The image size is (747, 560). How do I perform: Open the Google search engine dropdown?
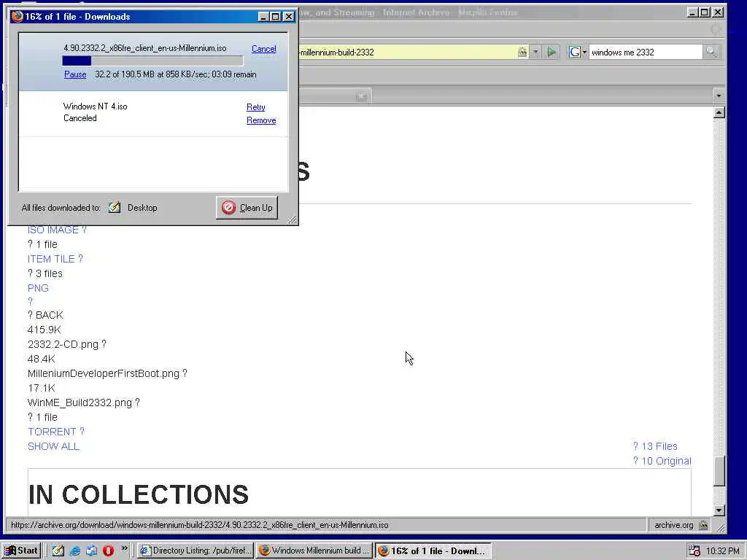578,52
